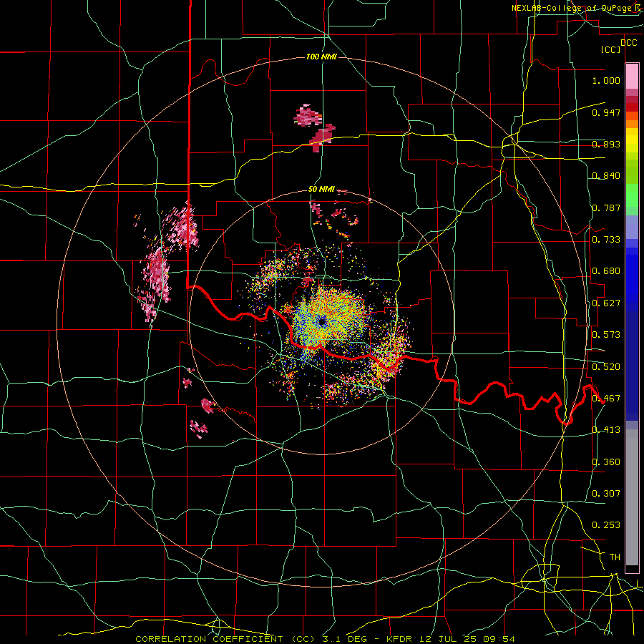Image resolution: width=644 pixels, height=644 pixels.
Task: Pick the gray segment of the color bar
Action: point(632,501)
